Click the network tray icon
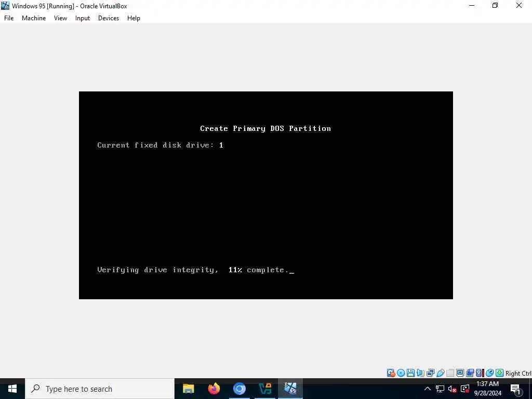This screenshot has height=399, width=532. pyautogui.click(x=440, y=389)
